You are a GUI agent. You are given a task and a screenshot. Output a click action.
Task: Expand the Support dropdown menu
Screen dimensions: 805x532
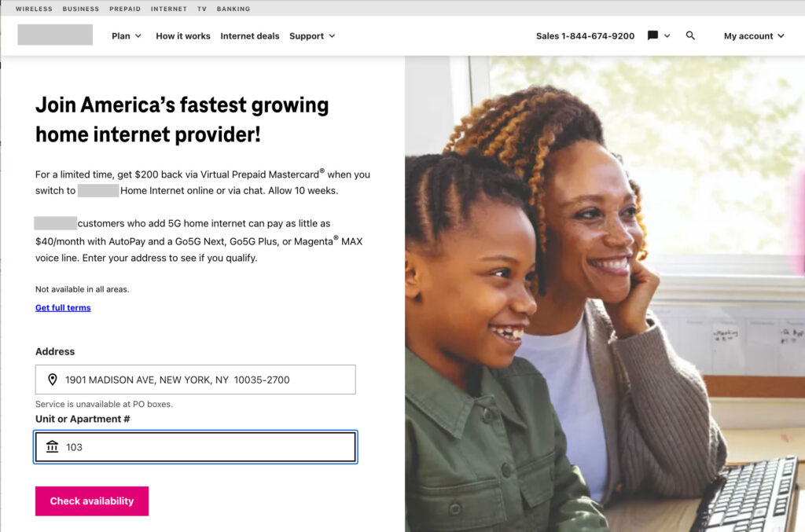pos(312,36)
